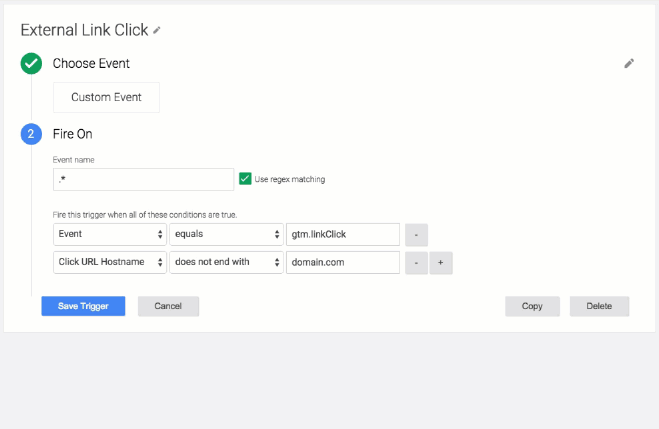Select the Custom Event type box
This screenshot has height=429, width=659.
point(106,97)
